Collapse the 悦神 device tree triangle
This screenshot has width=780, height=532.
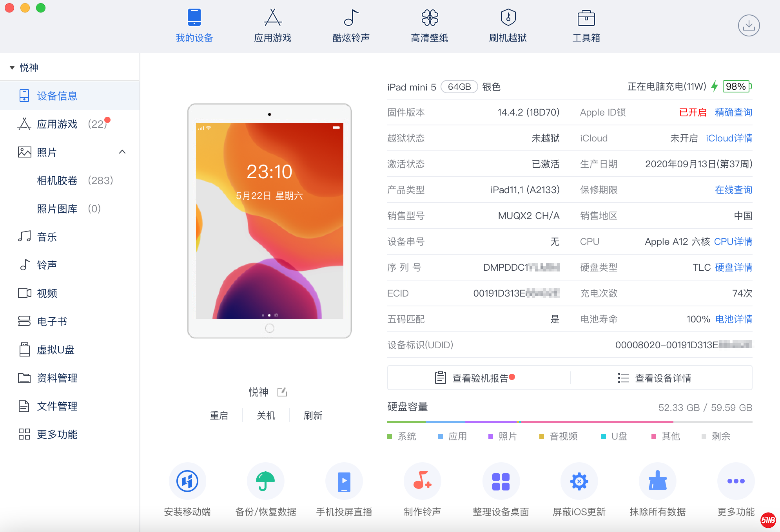[x=12, y=68]
